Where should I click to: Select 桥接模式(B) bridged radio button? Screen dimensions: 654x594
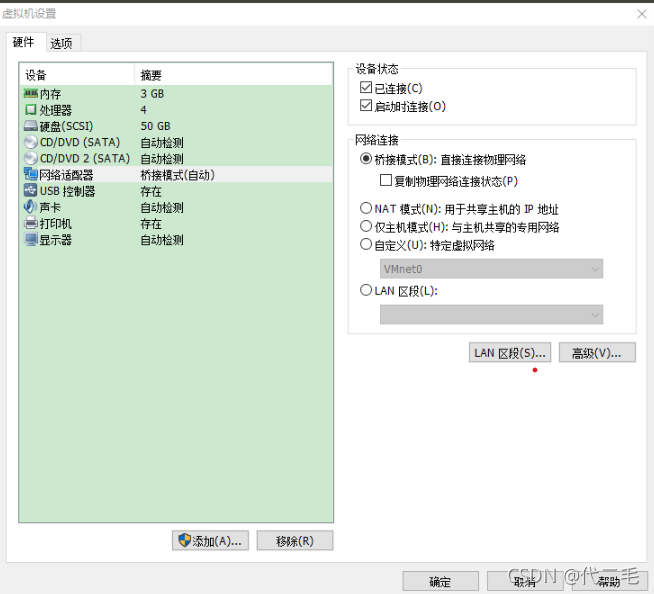366,159
